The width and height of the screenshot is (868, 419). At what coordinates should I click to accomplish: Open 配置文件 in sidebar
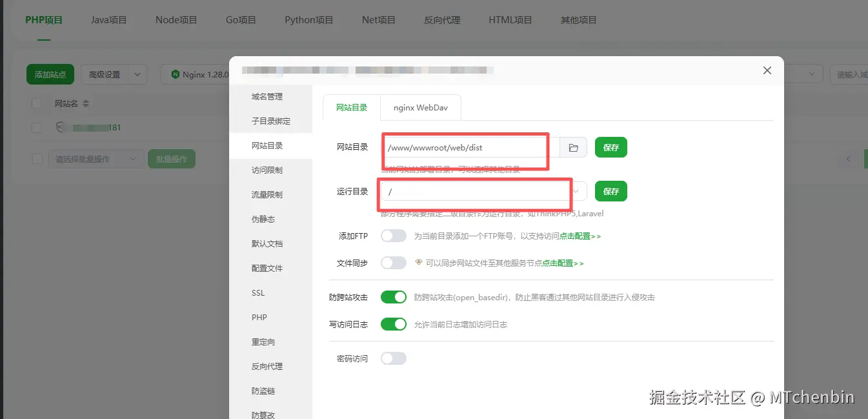271,269
